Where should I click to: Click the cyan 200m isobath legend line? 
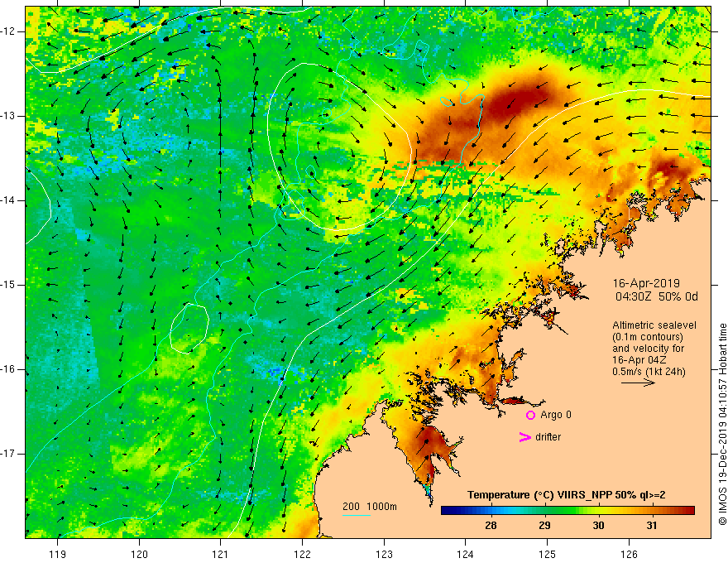356,515
